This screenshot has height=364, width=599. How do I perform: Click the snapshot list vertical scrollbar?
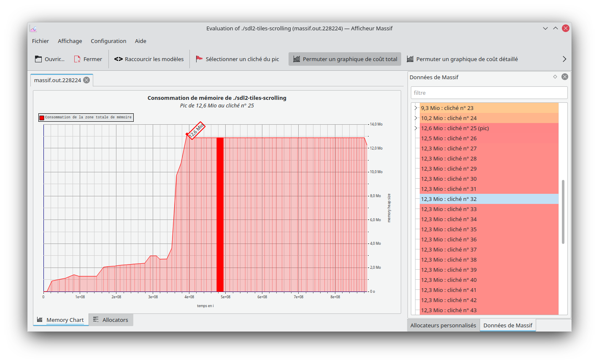coord(563,211)
